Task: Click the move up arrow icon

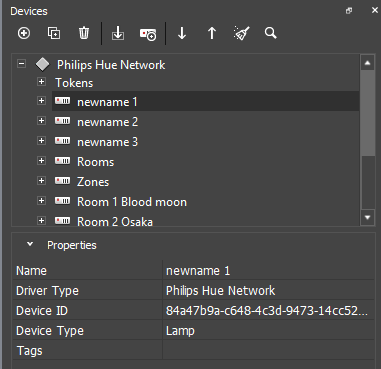Action: 212,33
